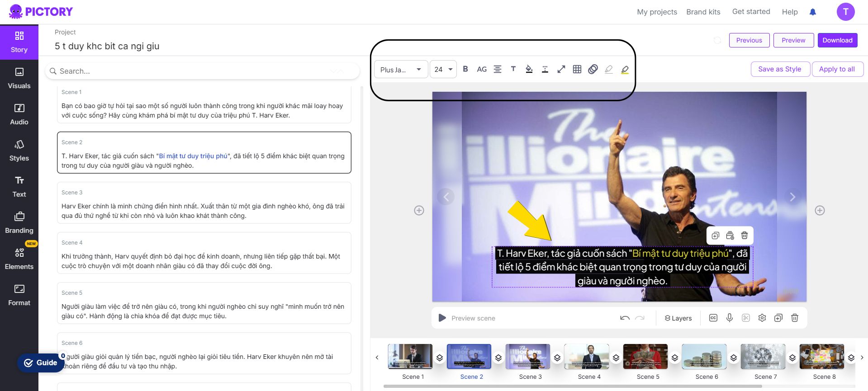Screen dimensions: 868x391
Task: Click the middle icon above caption box
Action: click(730, 236)
